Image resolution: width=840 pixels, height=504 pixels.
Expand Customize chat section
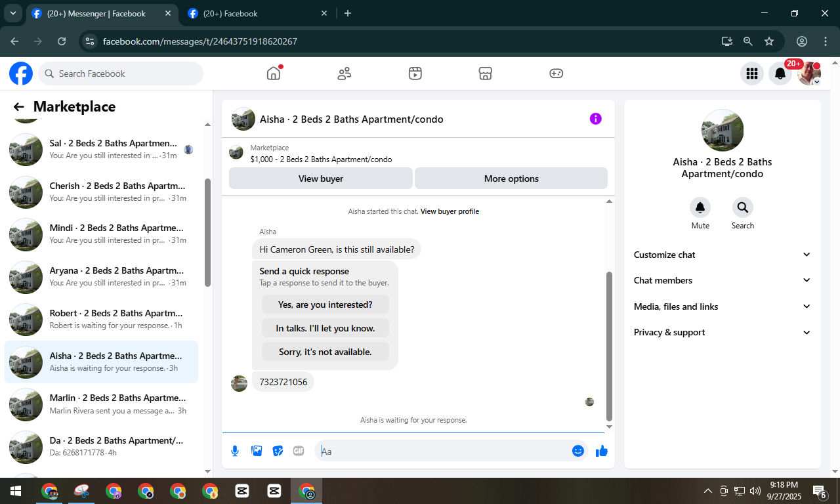723,255
